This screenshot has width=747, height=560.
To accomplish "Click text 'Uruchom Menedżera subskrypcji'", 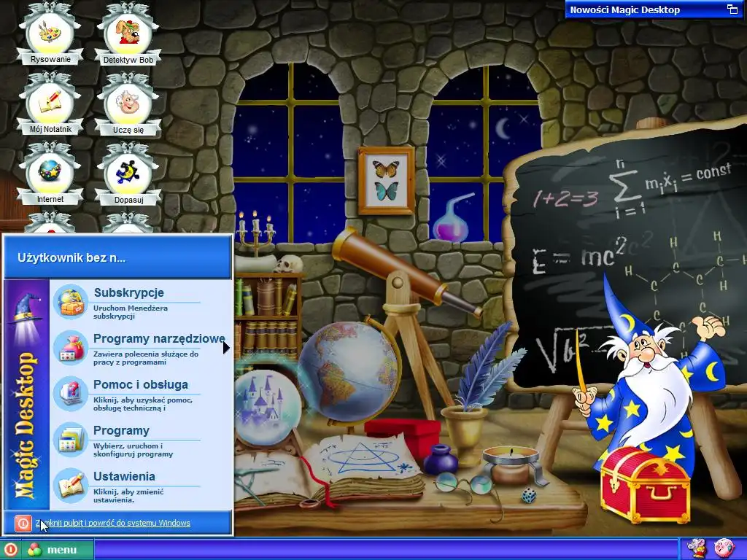I will pos(131,312).
